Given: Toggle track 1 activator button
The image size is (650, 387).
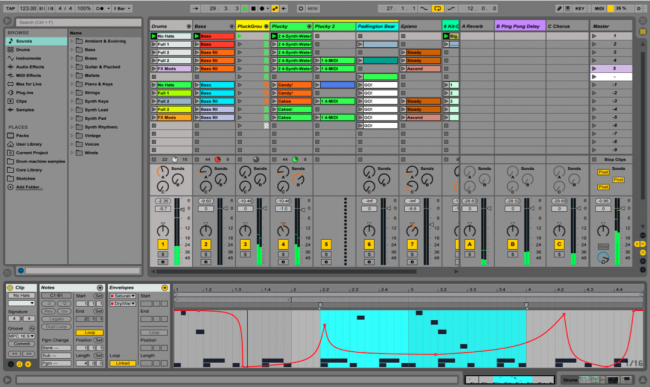Looking at the screenshot, I should coord(163,244).
